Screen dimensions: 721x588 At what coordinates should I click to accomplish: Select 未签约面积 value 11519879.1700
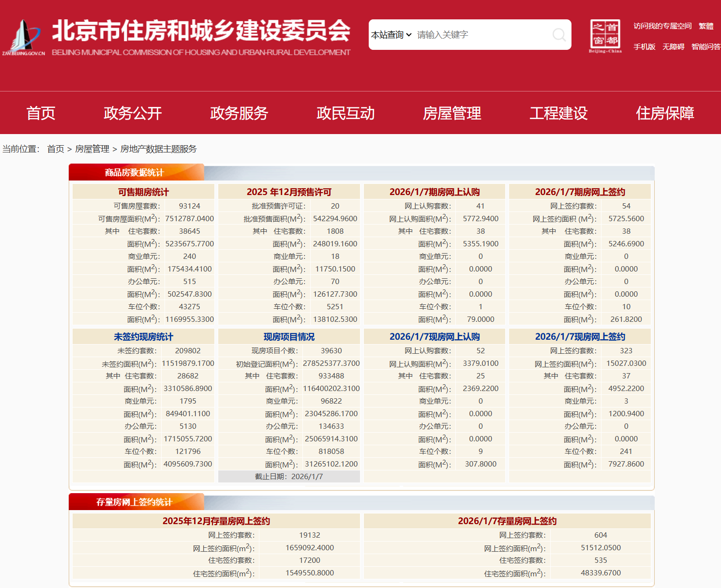point(188,363)
